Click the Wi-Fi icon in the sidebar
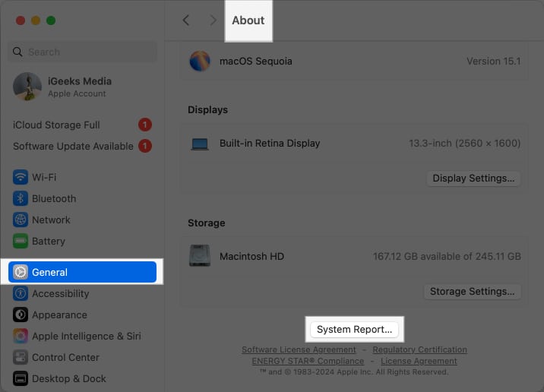Screen dimensions: 544x392 (21, 177)
